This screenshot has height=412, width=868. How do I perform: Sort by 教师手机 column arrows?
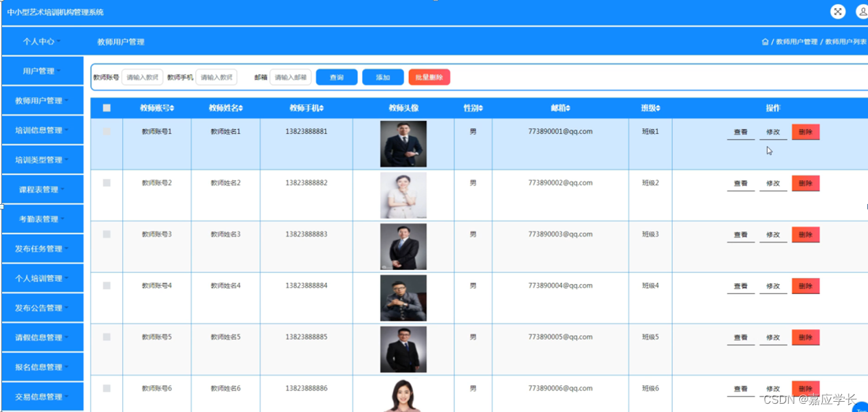click(321, 108)
